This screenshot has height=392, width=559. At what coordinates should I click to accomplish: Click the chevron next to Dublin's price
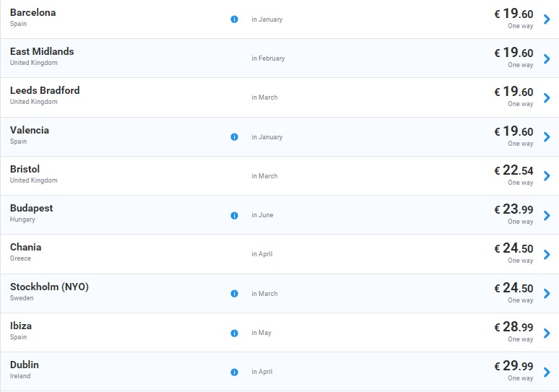click(547, 372)
